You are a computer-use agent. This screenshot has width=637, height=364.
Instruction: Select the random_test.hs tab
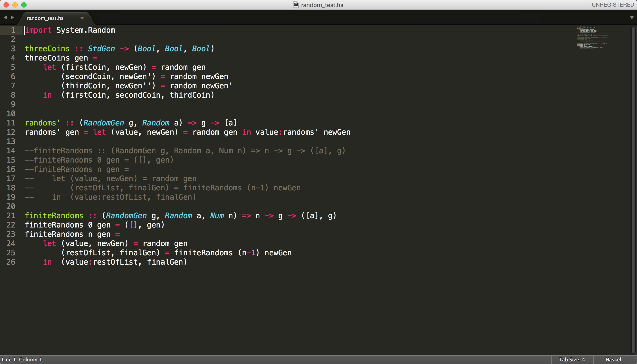click(45, 18)
